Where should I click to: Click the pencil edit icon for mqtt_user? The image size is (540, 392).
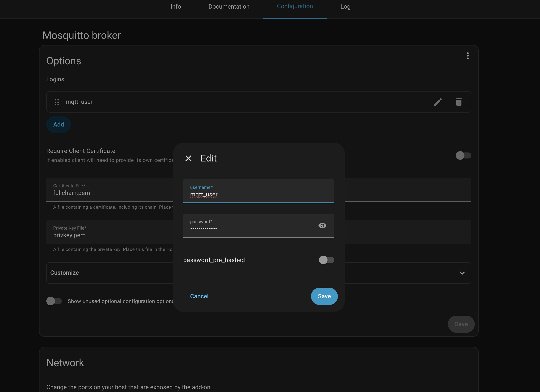(x=438, y=102)
